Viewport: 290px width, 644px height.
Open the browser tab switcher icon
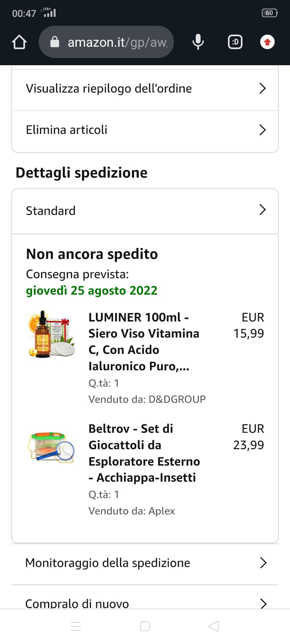tap(235, 42)
